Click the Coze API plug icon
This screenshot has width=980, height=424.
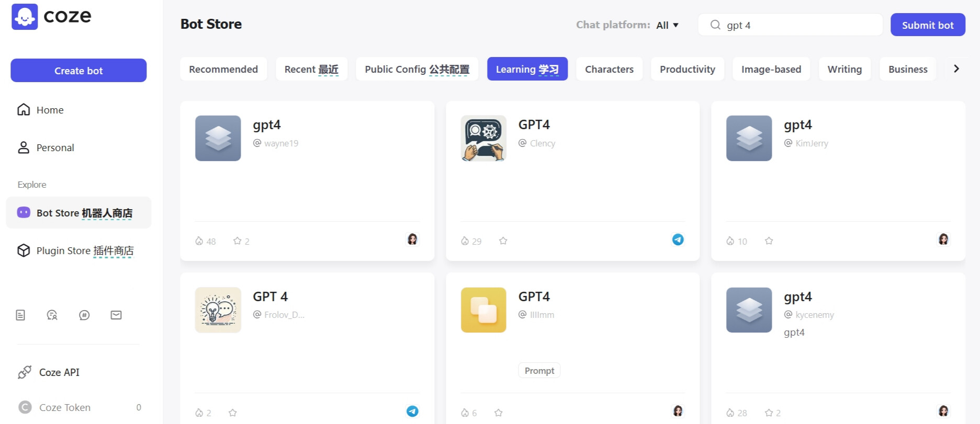[25, 372]
